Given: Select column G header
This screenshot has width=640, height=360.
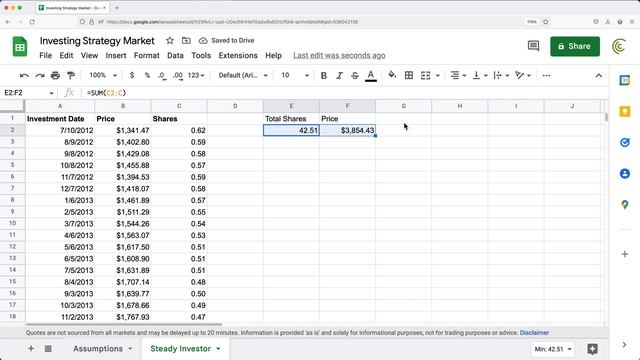Looking at the screenshot, I should click(403, 106).
